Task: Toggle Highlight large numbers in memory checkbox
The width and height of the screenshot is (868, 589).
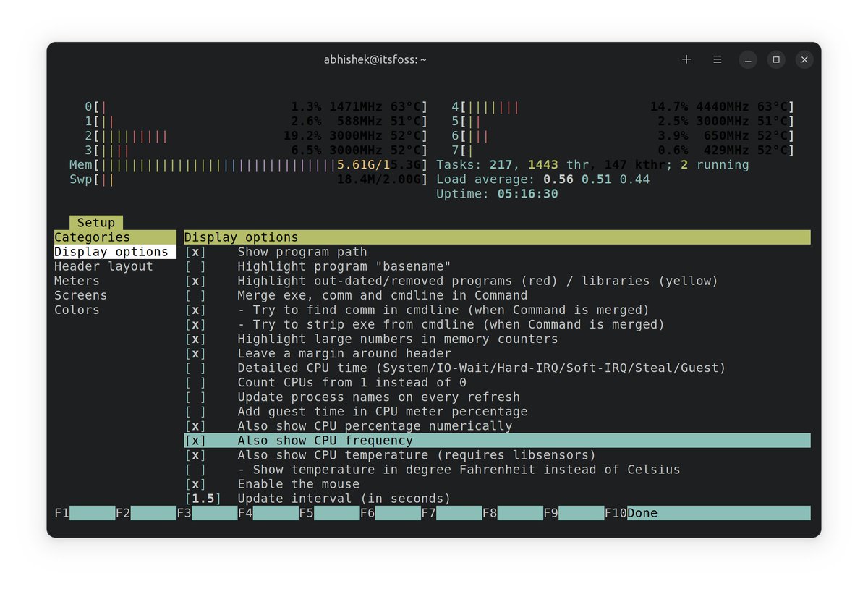Action: (195, 339)
